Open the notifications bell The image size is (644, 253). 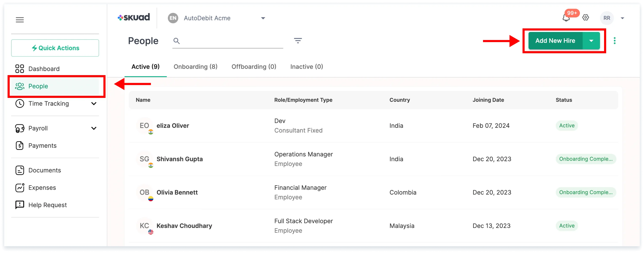click(566, 18)
